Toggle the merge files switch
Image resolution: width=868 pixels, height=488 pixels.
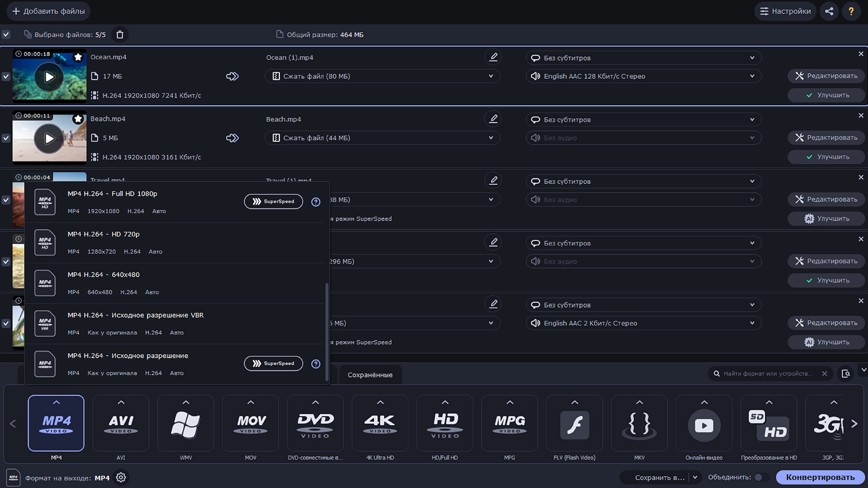pos(761,478)
